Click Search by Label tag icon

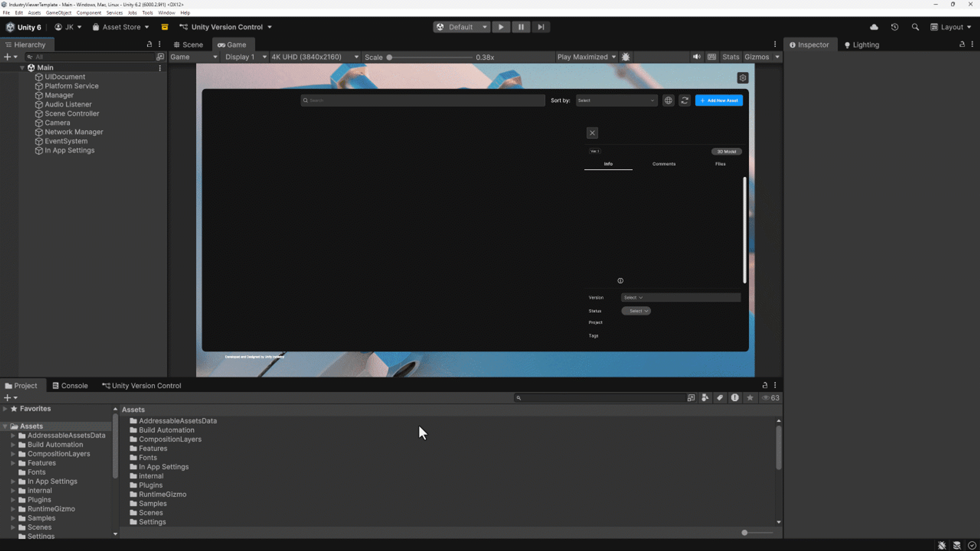pos(720,398)
